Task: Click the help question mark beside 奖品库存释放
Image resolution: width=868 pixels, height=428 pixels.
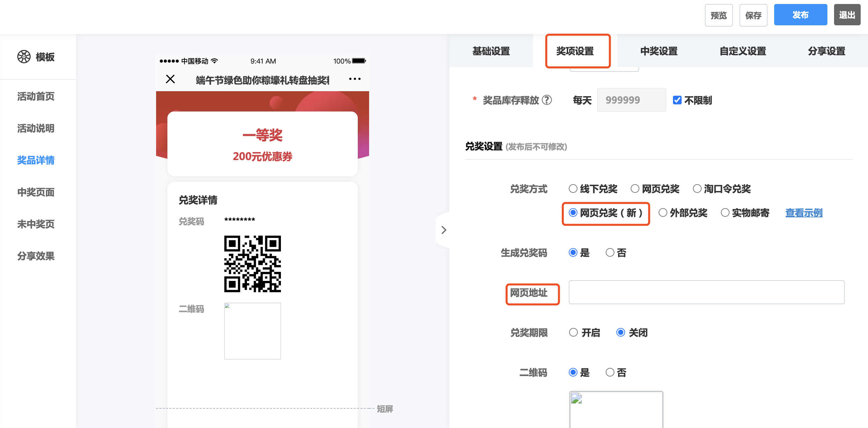Action: coord(546,100)
